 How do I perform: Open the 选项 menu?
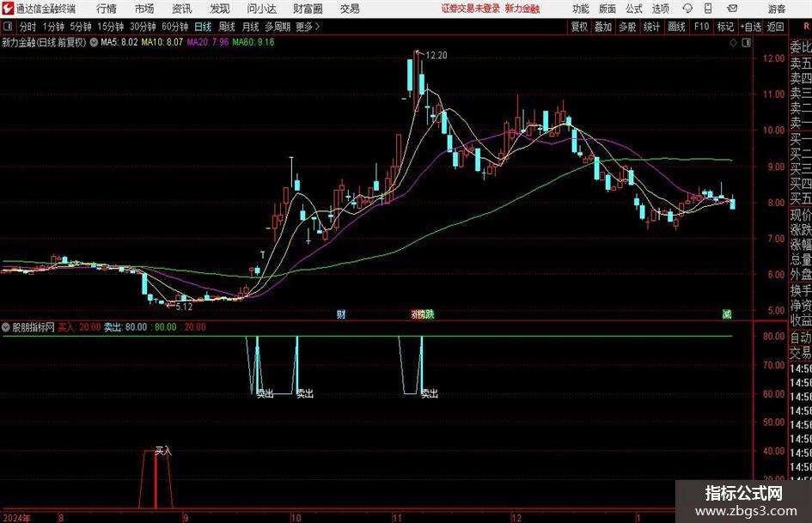click(660, 9)
